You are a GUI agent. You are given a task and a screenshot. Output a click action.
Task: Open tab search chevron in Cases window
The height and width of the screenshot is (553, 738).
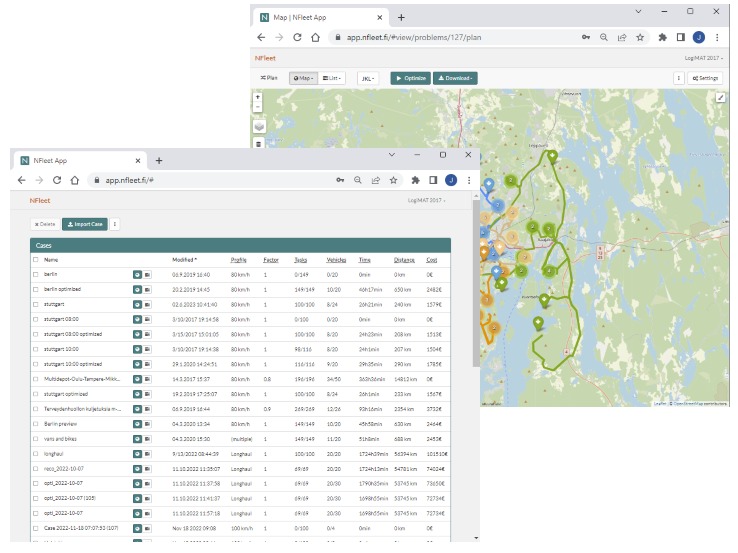(392, 154)
